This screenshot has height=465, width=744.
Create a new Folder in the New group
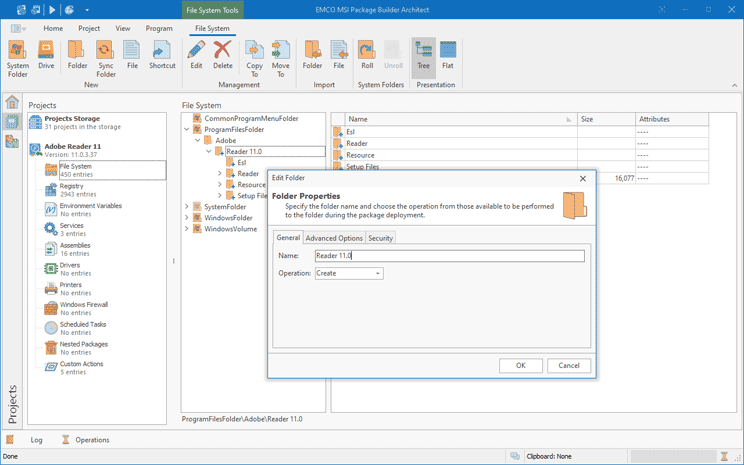click(77, 55)
